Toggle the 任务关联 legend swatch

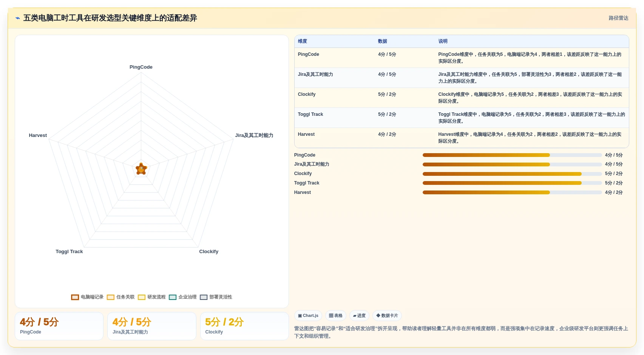click(111, 297)
